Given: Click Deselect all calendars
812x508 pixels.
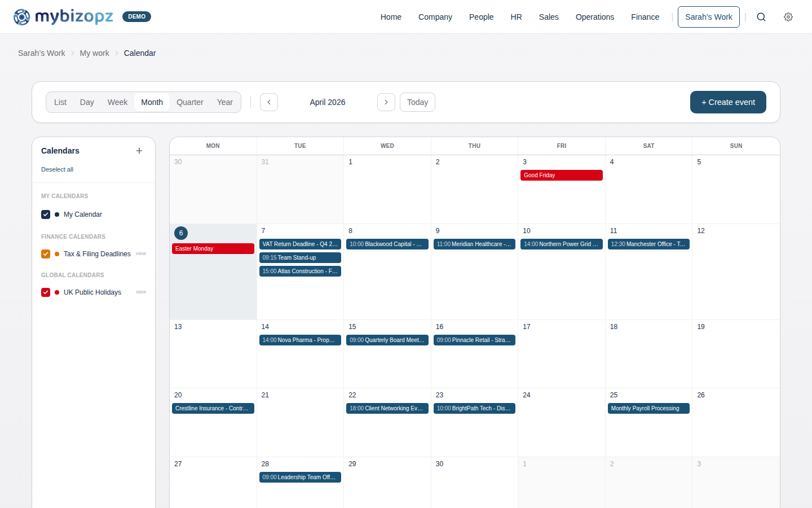Looking at the screenshot, I should click(57, 169).
